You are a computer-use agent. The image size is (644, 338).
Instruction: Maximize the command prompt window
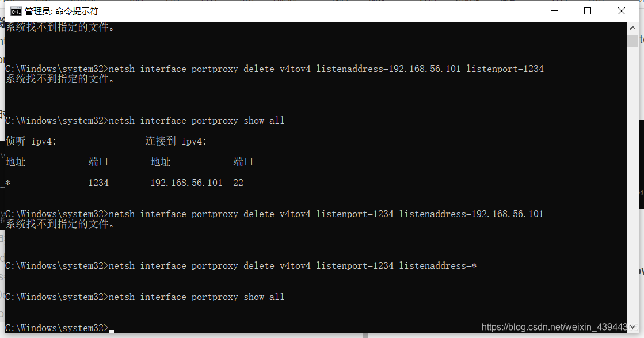click(587, 10)
